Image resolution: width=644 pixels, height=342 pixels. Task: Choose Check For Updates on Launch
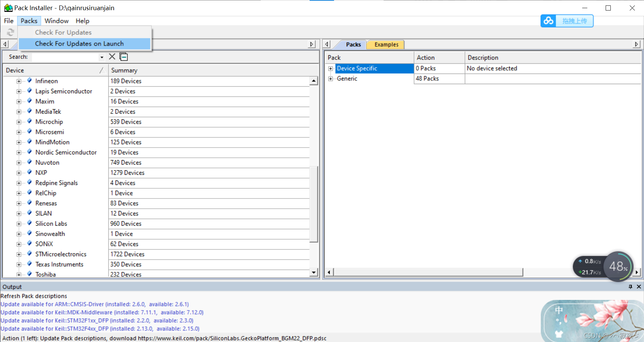[84, 43]
